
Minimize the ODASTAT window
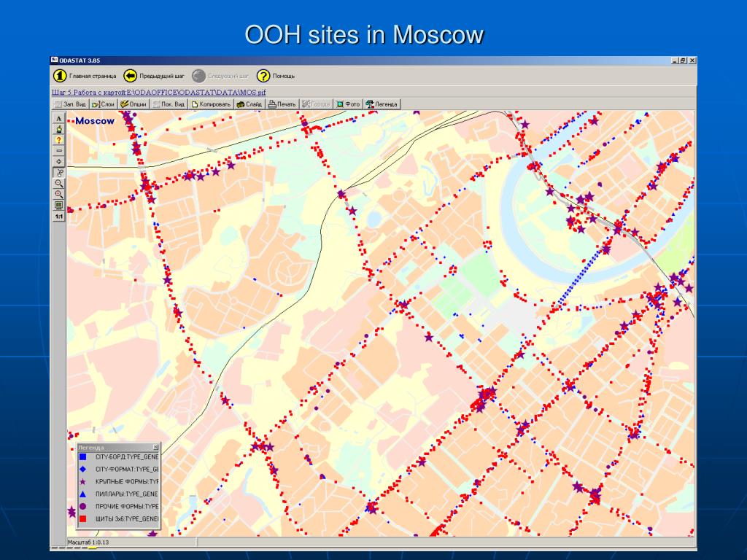675,61
